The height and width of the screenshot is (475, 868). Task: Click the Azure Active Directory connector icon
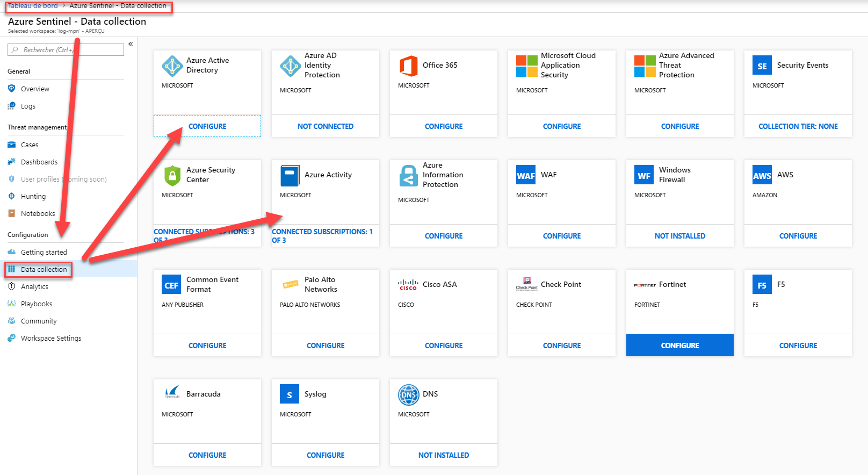point(172,66)
